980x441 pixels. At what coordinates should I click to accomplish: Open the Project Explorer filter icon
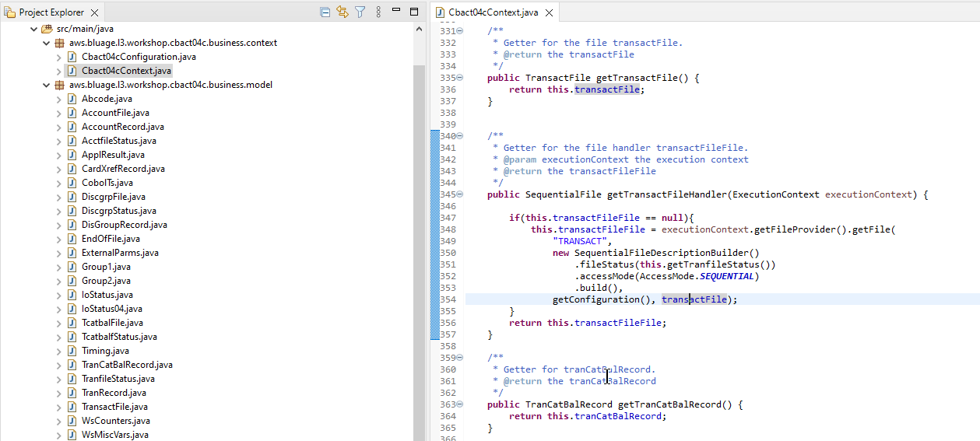(x=360, y=12)
